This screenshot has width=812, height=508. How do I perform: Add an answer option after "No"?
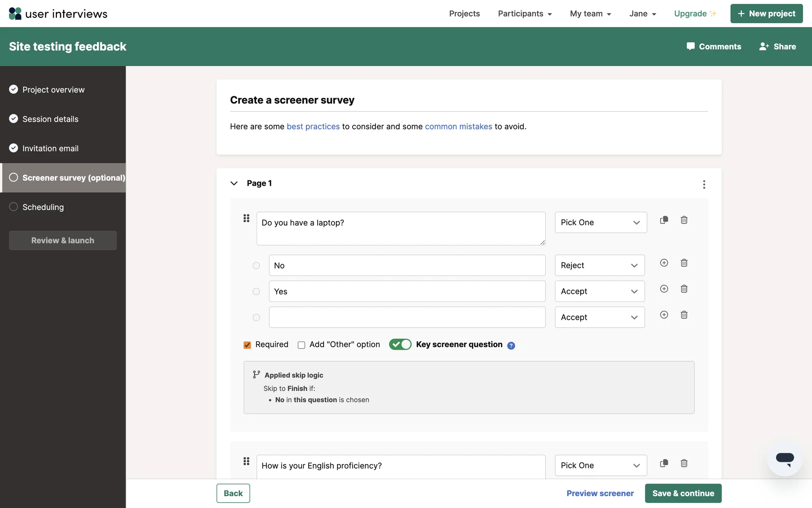664,263
